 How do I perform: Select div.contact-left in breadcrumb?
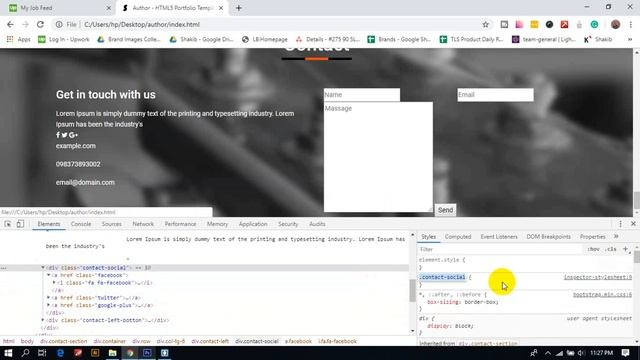tap(210, 341)
